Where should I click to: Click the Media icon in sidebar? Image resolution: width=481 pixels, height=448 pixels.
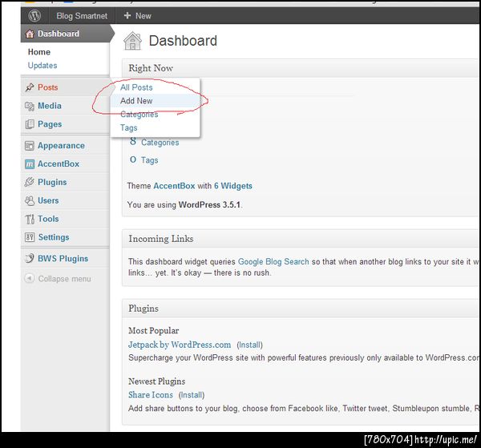(x=30, y=106)
